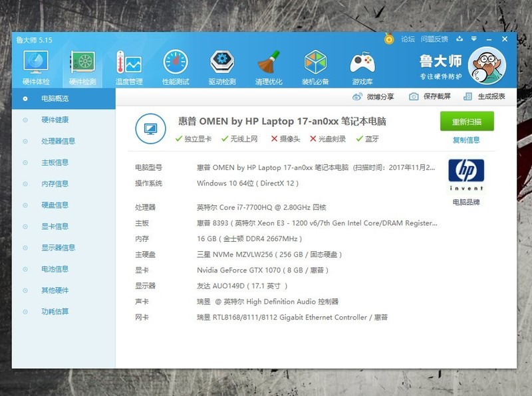Click the 友达 AUO149D display value
Image resolution: width=532 pixels, height=396 pixels.
coord(242,286)
